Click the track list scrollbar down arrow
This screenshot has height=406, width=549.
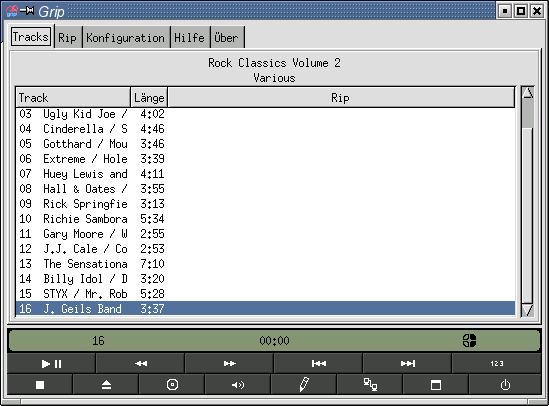(527, 310)
